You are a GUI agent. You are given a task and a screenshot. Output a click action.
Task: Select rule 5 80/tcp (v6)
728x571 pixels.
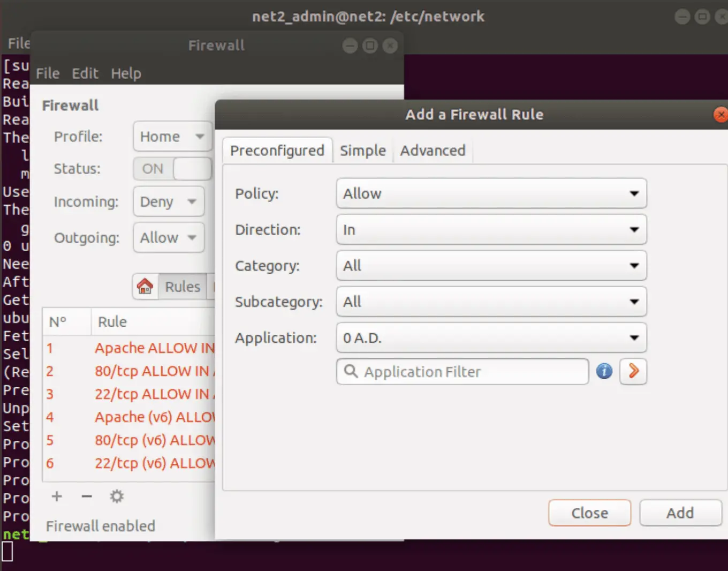coord(129,440)
